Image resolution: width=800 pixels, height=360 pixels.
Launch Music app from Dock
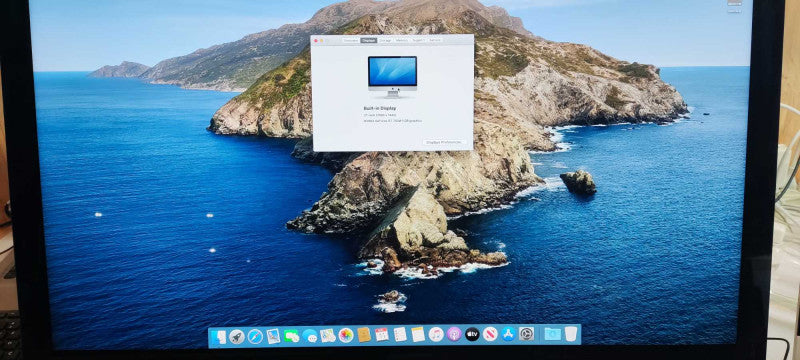[x=436, y=334]
